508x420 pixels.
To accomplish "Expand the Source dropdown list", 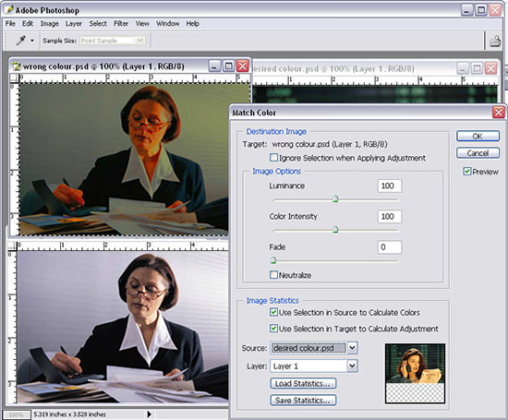I will point(353,348).
